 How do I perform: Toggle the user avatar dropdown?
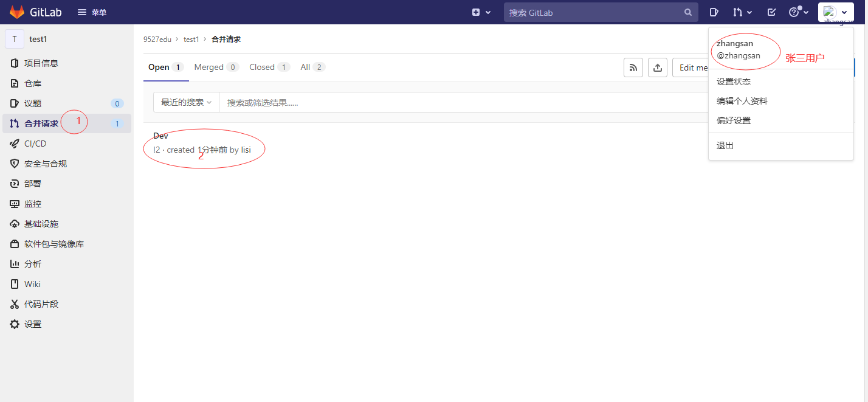(x=836, y=12)
